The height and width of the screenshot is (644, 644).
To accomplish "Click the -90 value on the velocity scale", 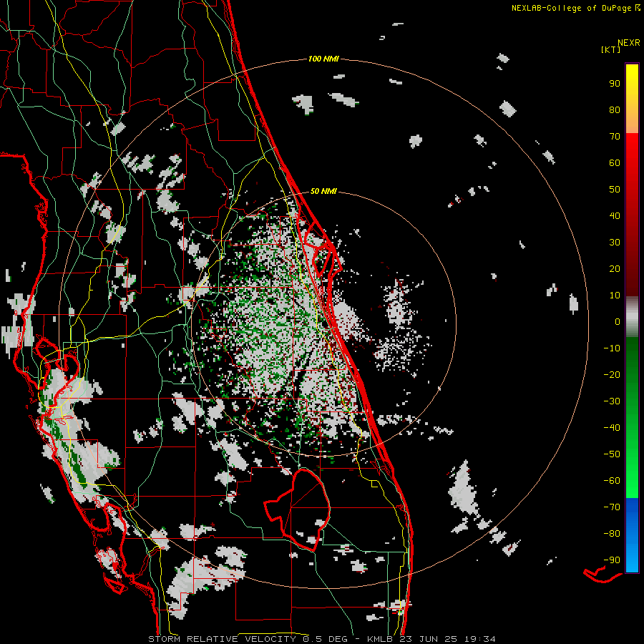I will (612, 560).
